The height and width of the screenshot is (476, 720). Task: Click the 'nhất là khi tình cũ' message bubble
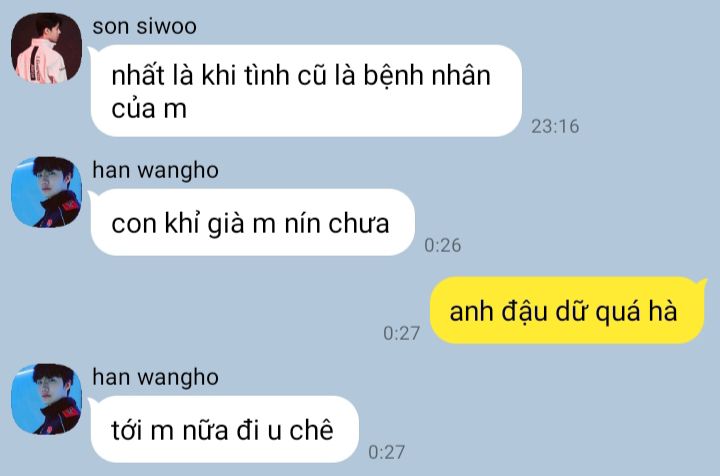(x=306, y=91)
